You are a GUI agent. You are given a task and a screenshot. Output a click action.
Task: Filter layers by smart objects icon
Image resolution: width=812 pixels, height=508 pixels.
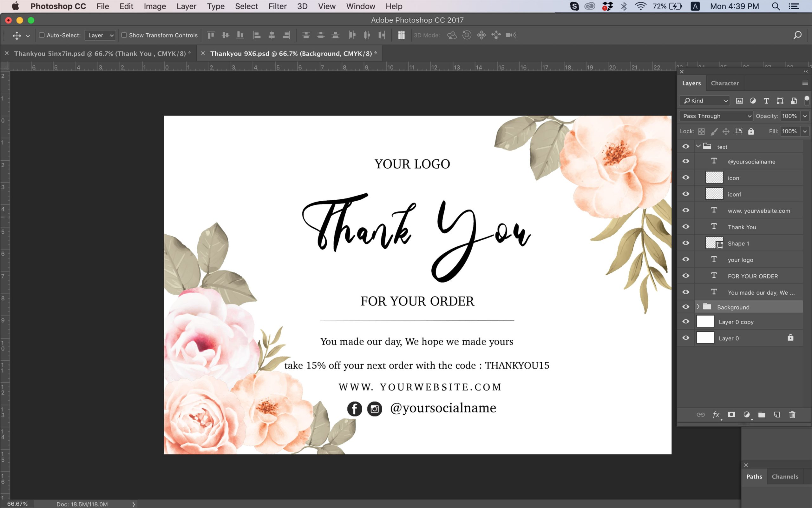(x=794, y=101)
